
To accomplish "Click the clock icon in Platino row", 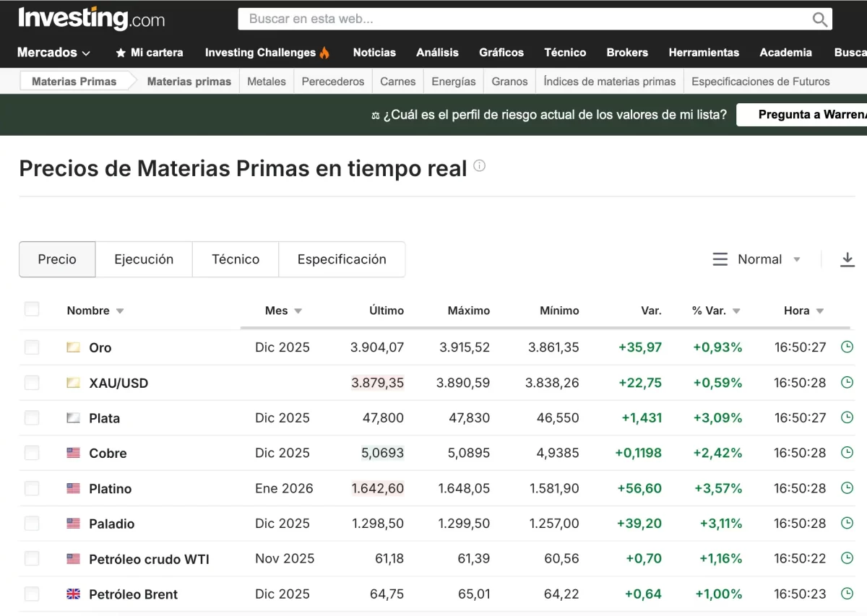I will [x=847, y=488].
